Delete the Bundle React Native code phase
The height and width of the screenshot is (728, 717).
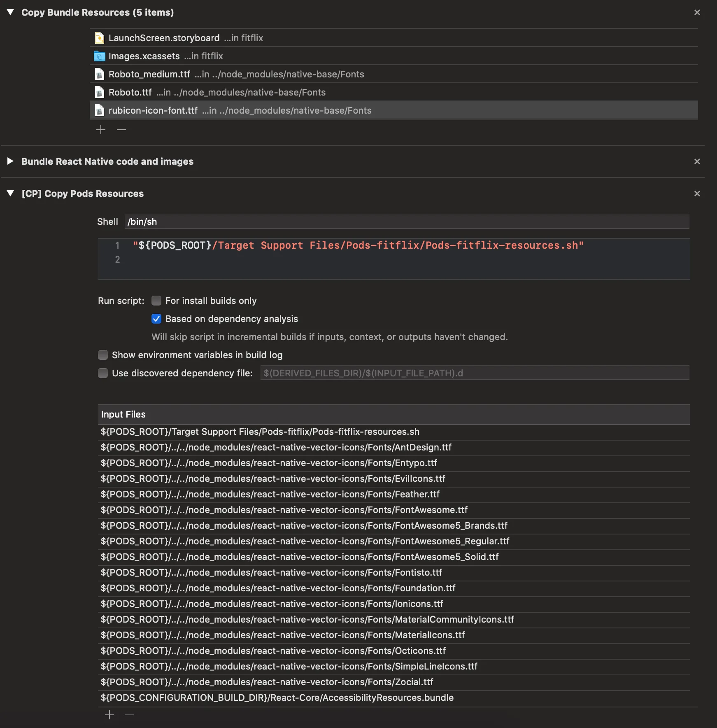click(697, 161)
